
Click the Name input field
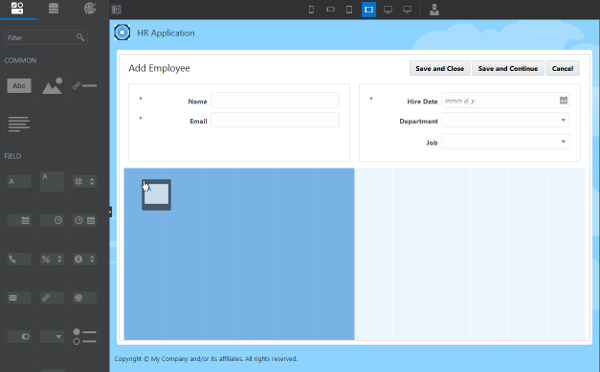(x=275, y=100)
